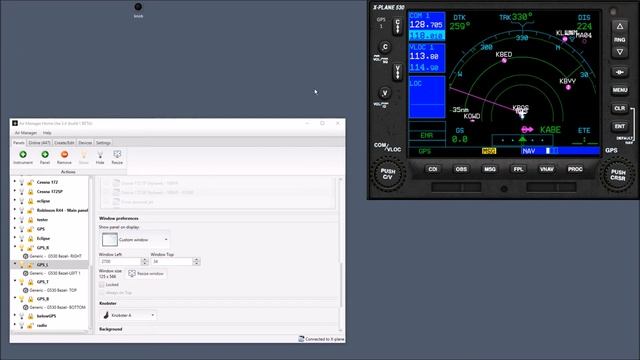This screenshot has height=360, width=640.
Task: Click the Air Manager title bar app icon
Action: tap(15, 123)
